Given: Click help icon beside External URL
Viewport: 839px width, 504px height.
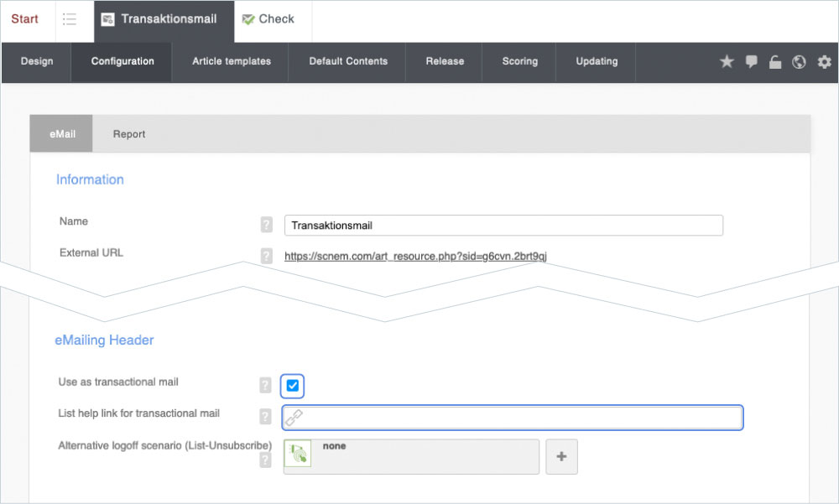Looking at the screenshot, I should click(266, 256).
